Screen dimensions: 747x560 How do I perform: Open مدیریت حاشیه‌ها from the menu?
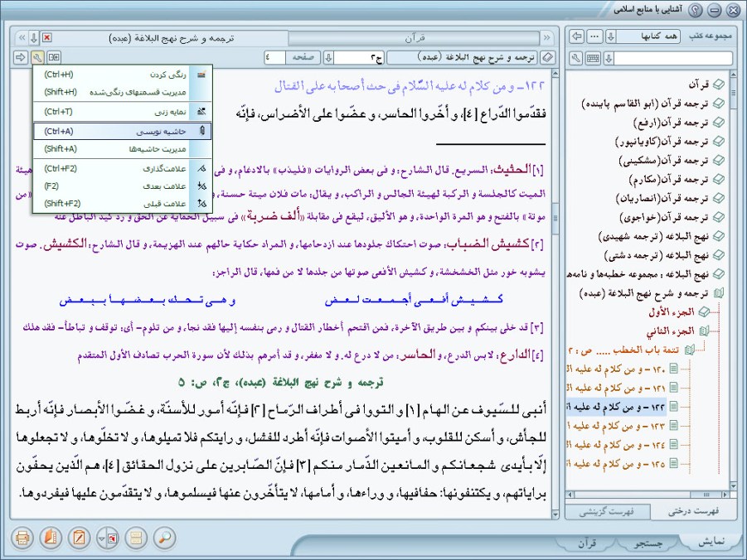[x=123, y=149]
